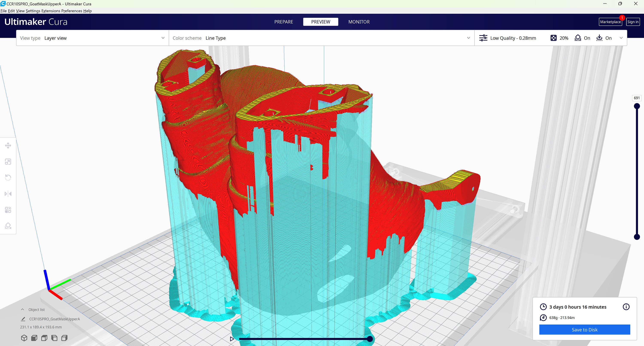
Task: Switch to top camera view preset
Action: click(44, 338)
